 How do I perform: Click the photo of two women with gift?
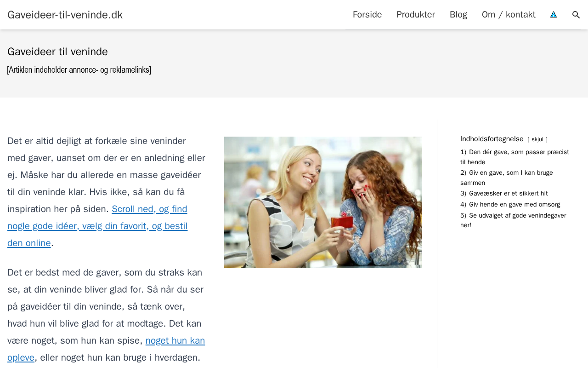(x=323, y=202)
